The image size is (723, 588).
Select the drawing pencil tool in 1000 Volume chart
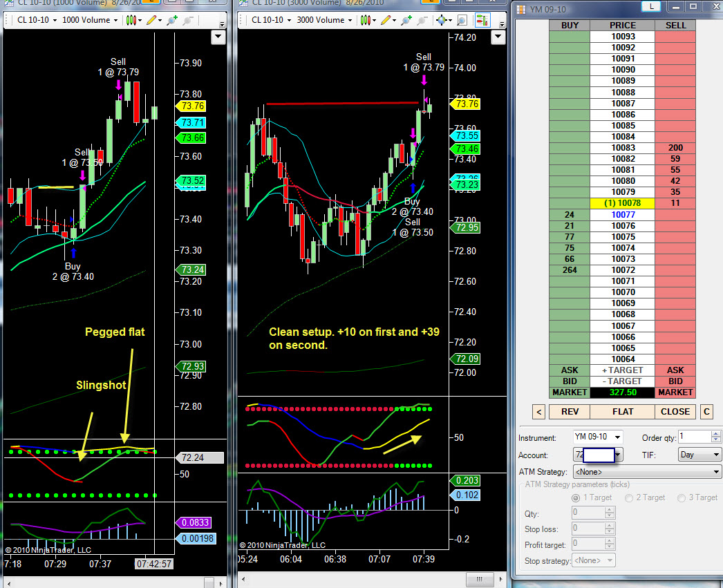pyautogui.click(x=151, y=20)
